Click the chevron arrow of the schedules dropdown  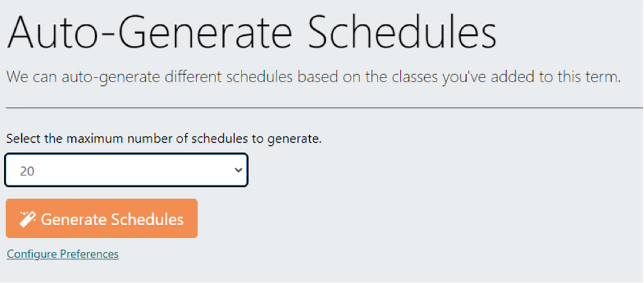coord(238,170)
